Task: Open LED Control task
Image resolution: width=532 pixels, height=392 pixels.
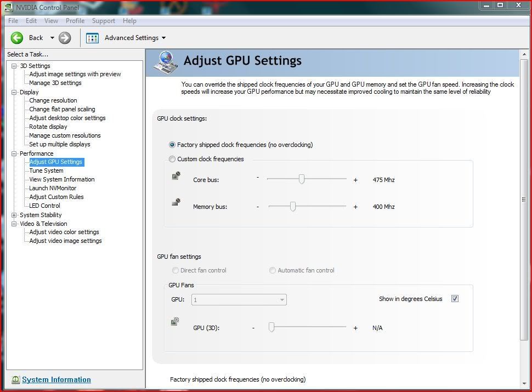Action: [x=44, y=206]
